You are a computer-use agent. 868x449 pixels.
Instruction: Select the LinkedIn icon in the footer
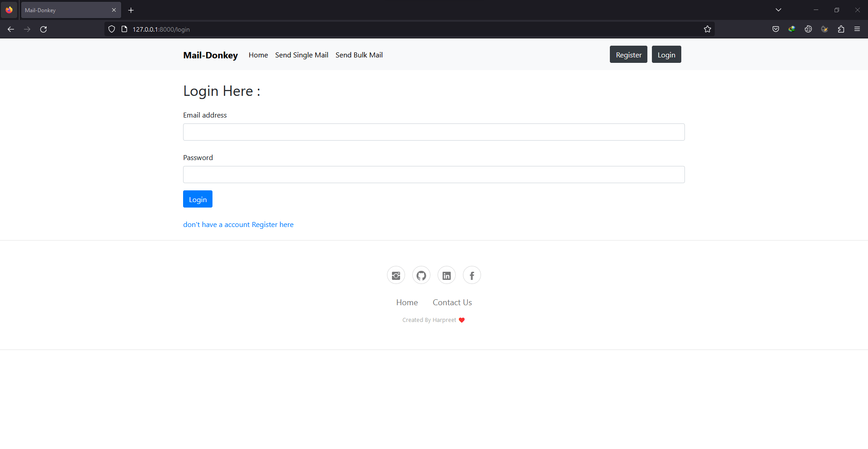[x=446, y=275]
